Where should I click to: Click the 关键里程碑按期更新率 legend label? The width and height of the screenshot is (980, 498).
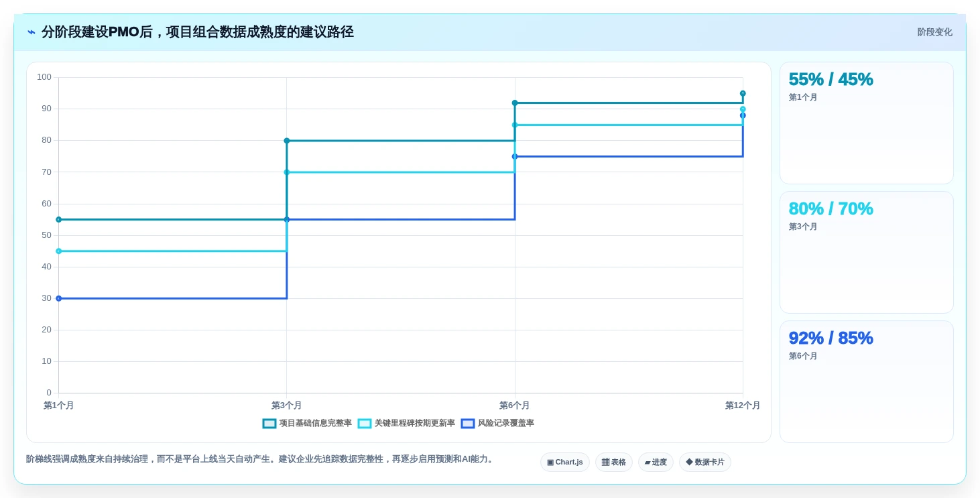click(414, 424)
